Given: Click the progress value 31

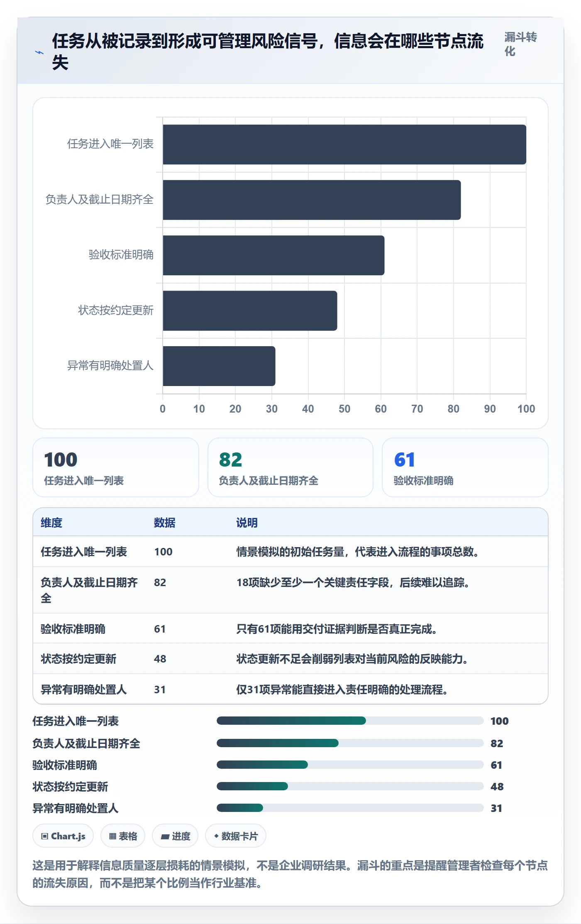Looking at the screenshot, I should 496,808.
